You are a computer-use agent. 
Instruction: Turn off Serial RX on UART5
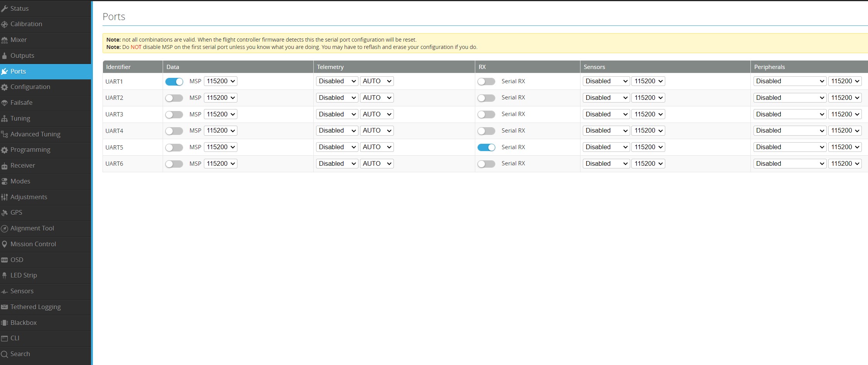(486, 147)
